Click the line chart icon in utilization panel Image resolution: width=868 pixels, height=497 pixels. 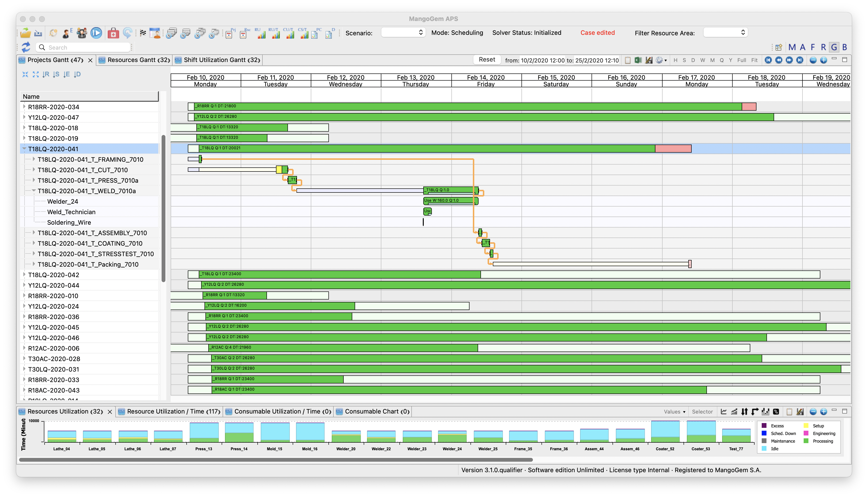[724, 412]
